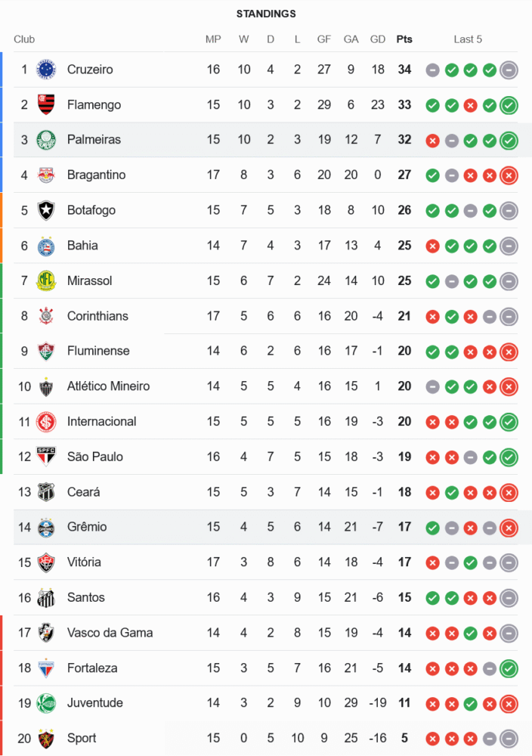This screenshot has height=756, width=532.
Task: Click Fortaleza's latest green win icon
Action: [x=509, y=668]
